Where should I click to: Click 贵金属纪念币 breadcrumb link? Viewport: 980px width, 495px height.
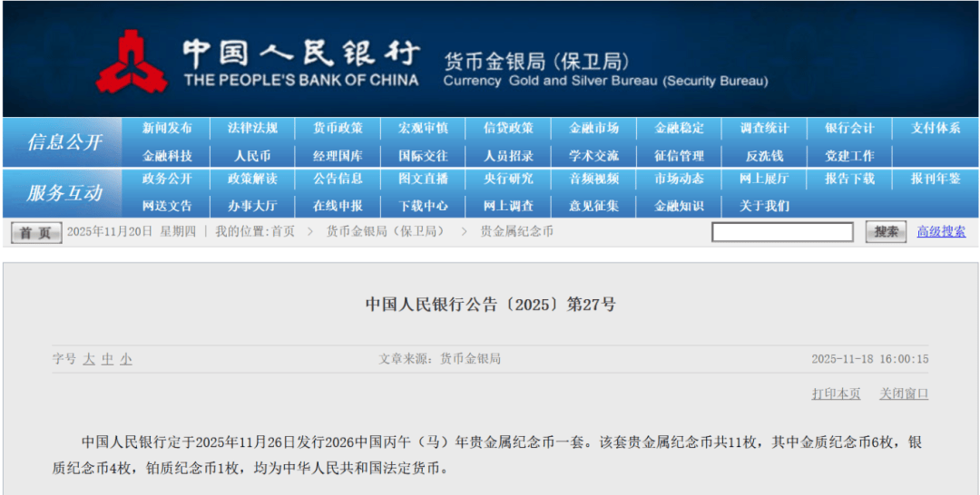tap(517, 231)
